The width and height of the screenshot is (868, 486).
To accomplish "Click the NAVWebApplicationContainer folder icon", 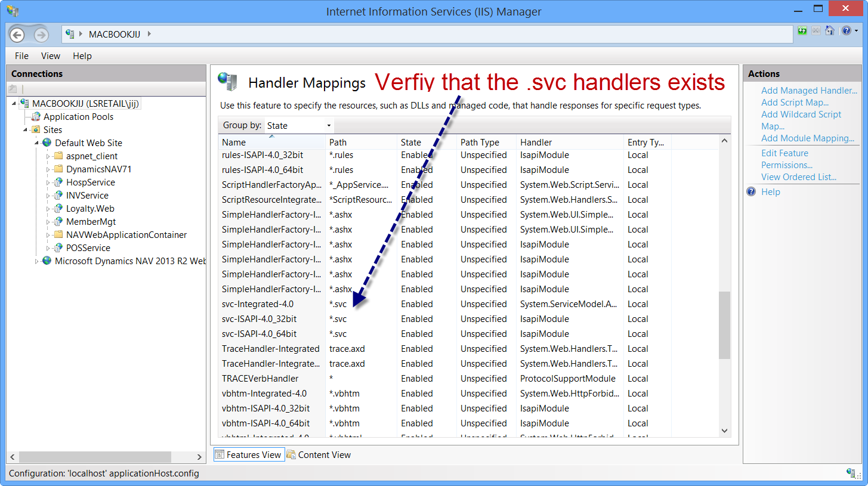I will 58,235.
